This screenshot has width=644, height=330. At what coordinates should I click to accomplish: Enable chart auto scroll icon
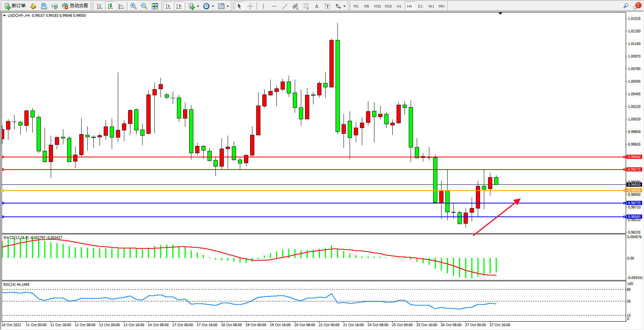[168, 6]
